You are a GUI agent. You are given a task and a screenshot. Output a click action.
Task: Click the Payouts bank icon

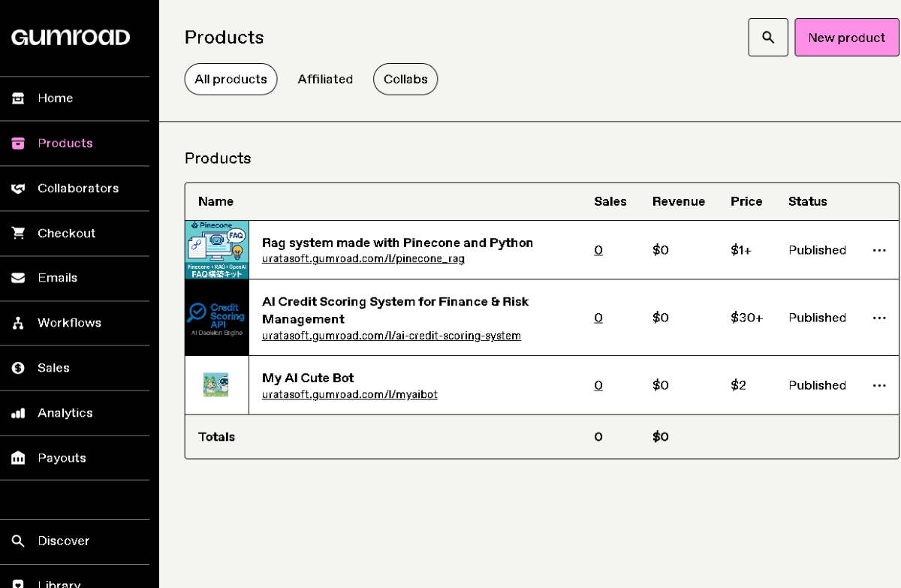click(x=19, y=458)
